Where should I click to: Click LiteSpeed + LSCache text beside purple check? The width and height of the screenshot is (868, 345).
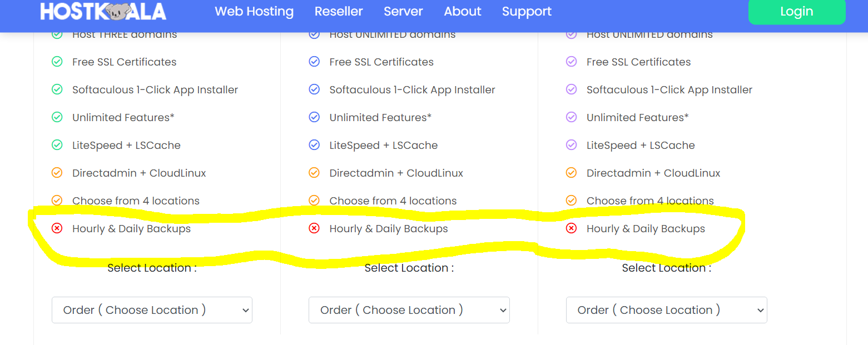click(641, 145)
